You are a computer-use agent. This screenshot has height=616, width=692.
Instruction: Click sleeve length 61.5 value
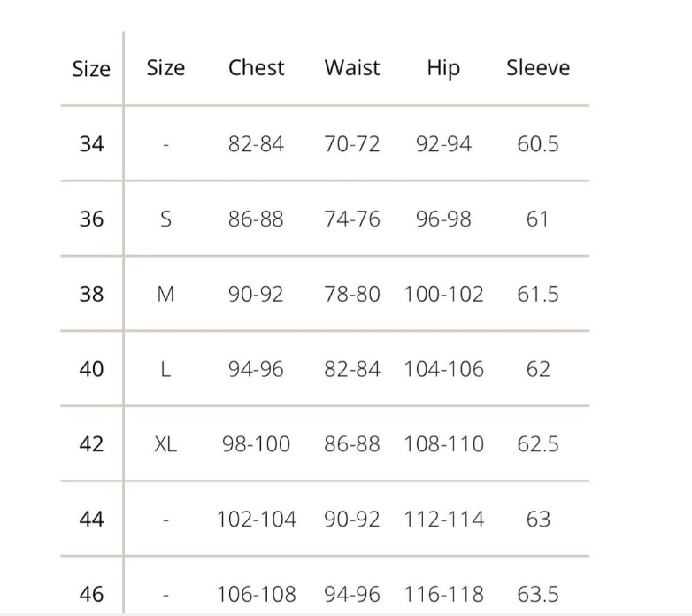coord(538,294)
